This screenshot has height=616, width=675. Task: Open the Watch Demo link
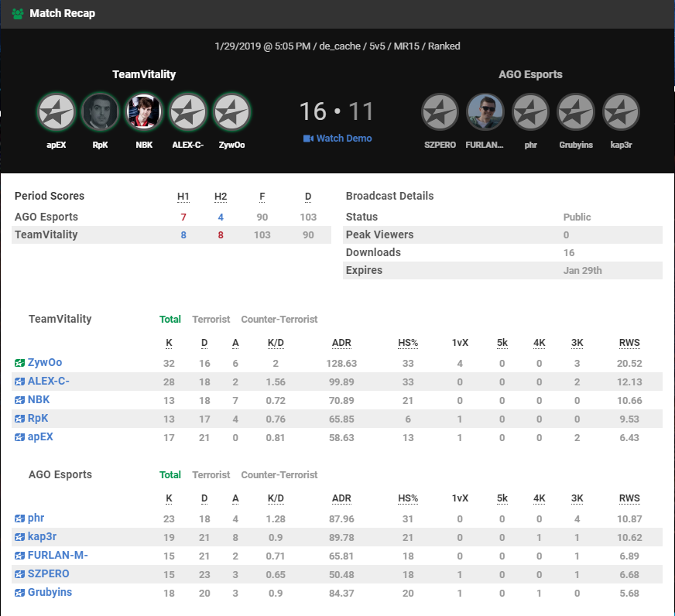[x=344, y=139]
